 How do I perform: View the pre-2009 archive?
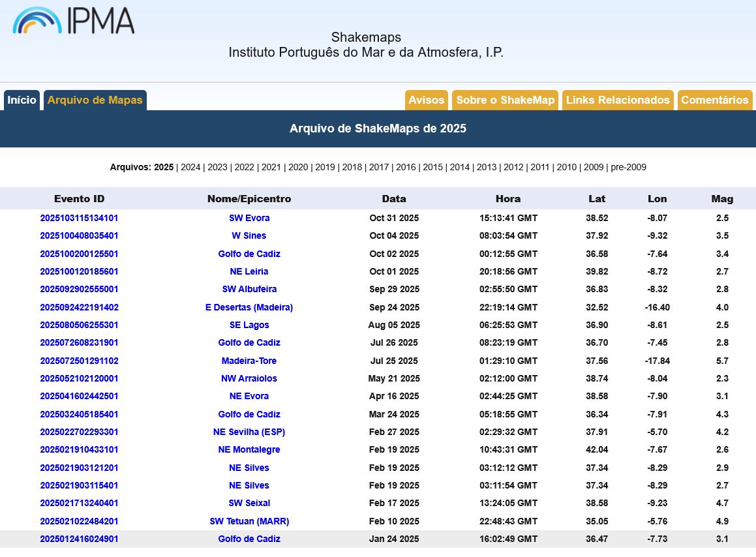coord(628,168)
